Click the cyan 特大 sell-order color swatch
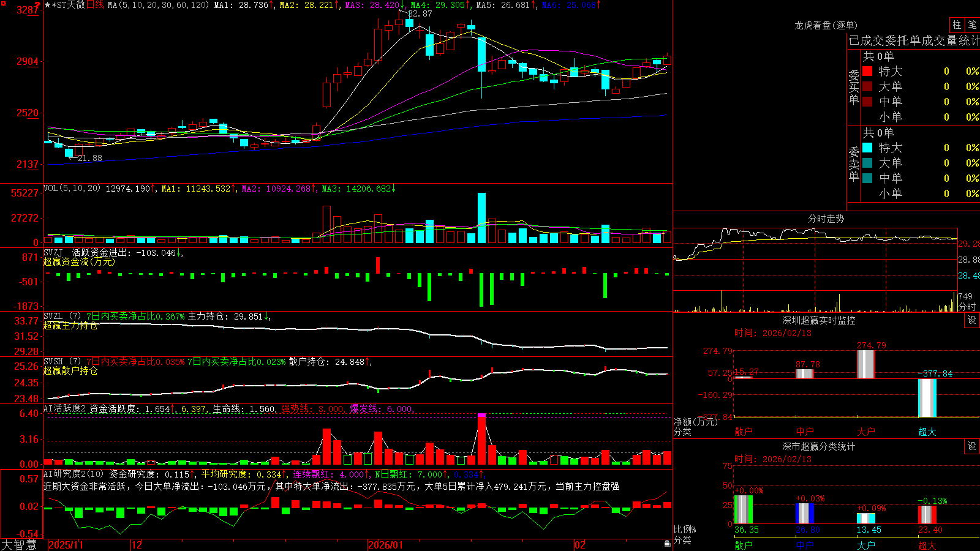This screenshot has height=551, width=980. 867,148
